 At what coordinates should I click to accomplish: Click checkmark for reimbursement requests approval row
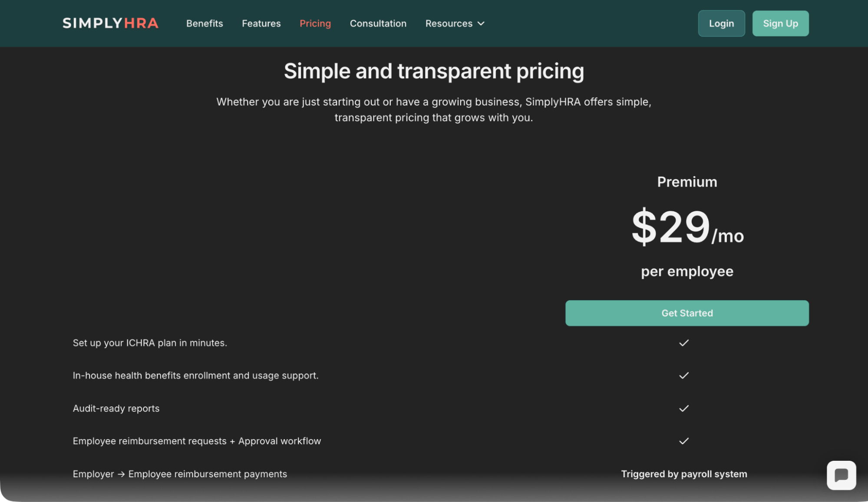click(683, 441)
